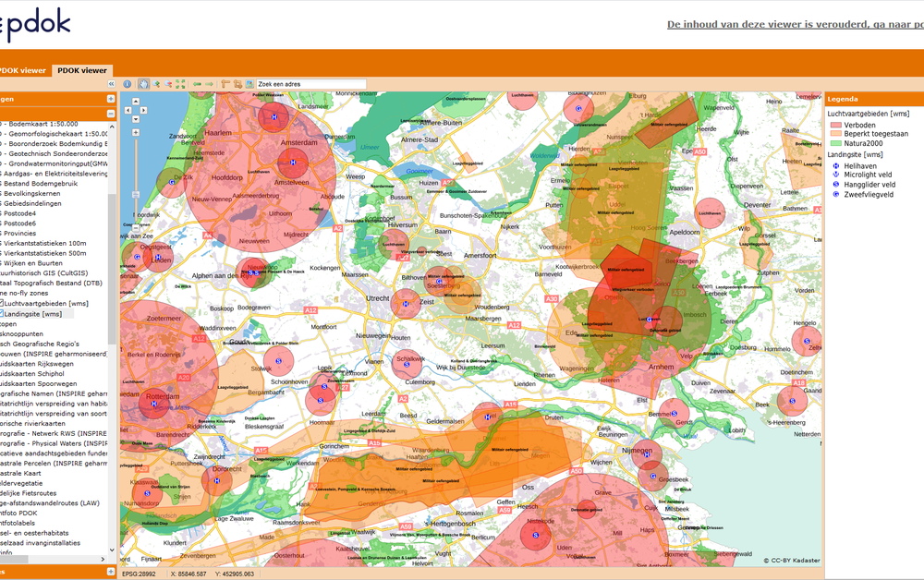Go to previous map extent
924x580 pixels.
tap(197, 84)
